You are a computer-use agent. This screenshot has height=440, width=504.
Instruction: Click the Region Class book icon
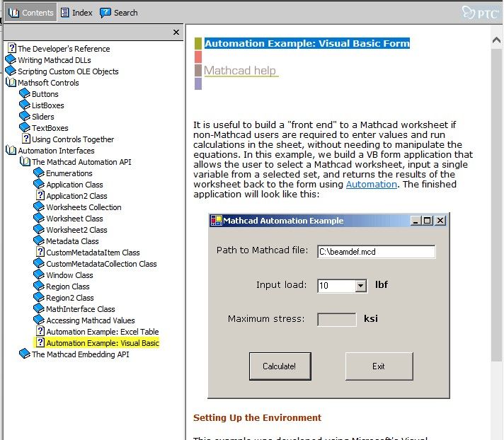tap(39, 286)
